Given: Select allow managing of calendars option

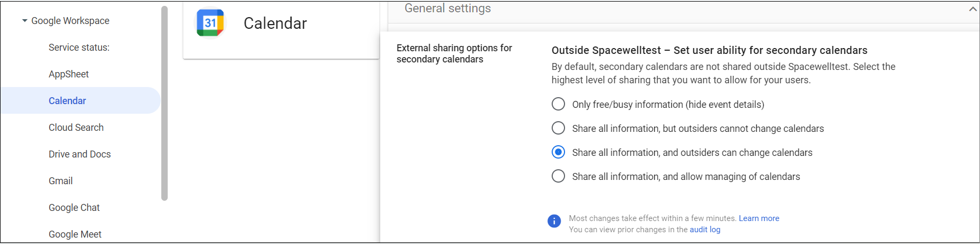Looking at the screenshot, I should pos(558,176).
